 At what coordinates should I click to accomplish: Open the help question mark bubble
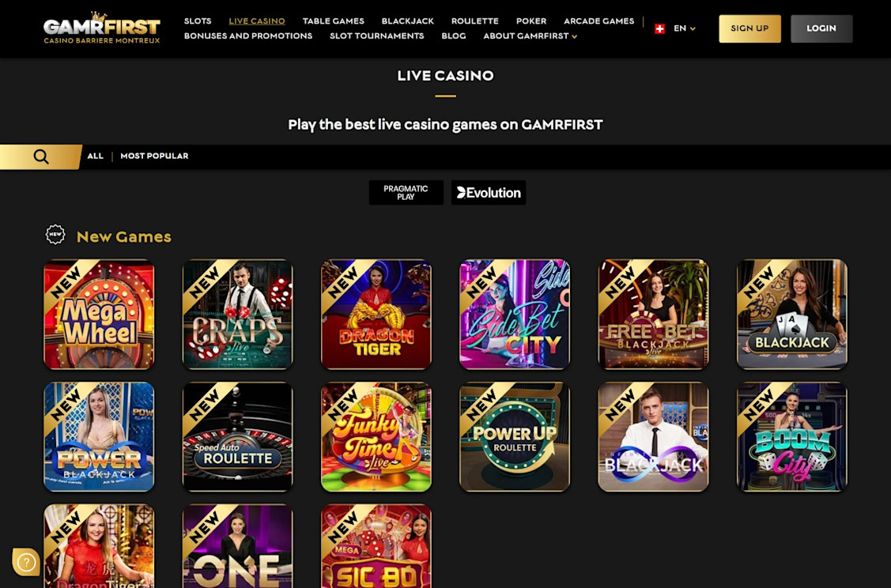[x=26, y=563]
